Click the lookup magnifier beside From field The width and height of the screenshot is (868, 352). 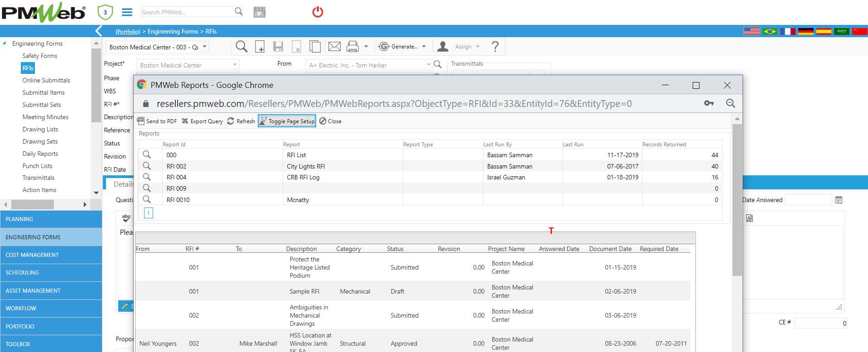click(438, 64)
